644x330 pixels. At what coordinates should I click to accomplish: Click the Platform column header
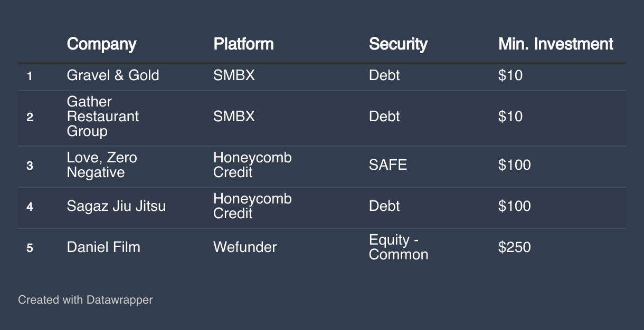click(243, 44)
